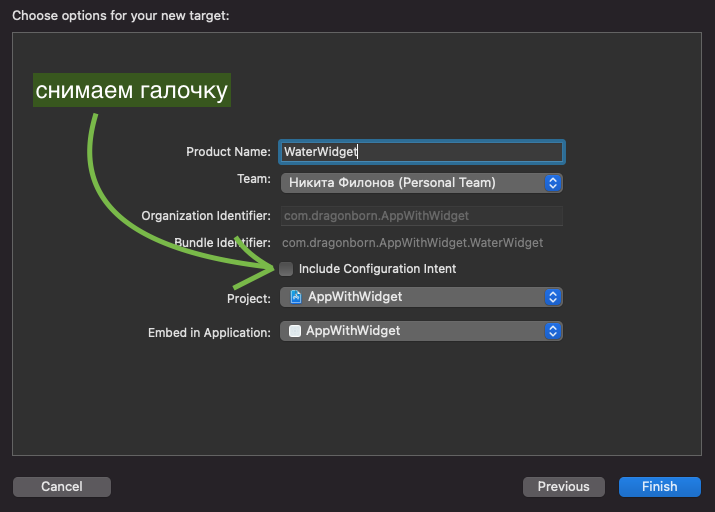715x512 pixels.
Task: Click the blue chevron arrows on Project popup
Action: (552, 297)
